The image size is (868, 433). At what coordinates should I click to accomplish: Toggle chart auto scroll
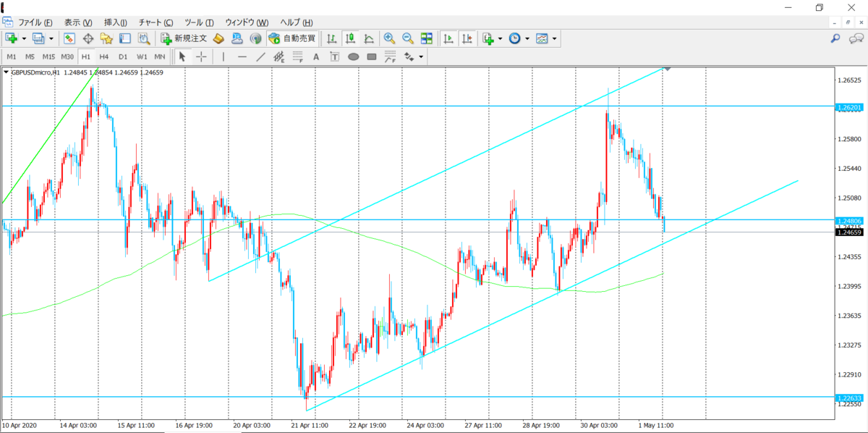click(449, 38)
